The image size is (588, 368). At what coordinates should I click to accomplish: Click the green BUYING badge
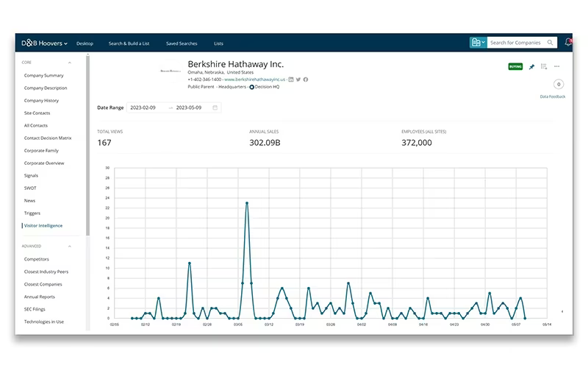tap(515, 66)
